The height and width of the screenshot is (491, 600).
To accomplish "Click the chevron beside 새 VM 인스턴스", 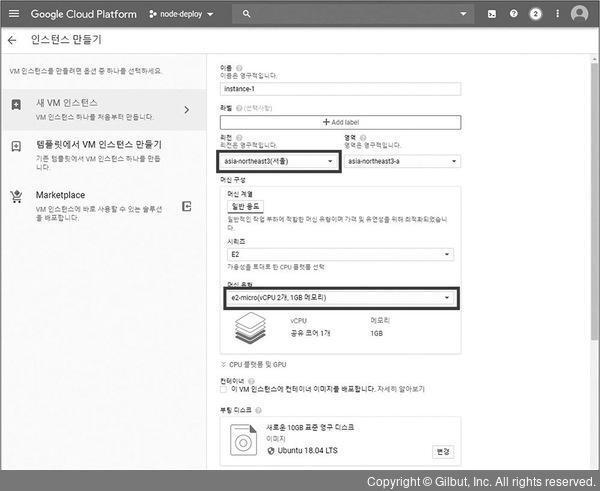I will (186, 110).
